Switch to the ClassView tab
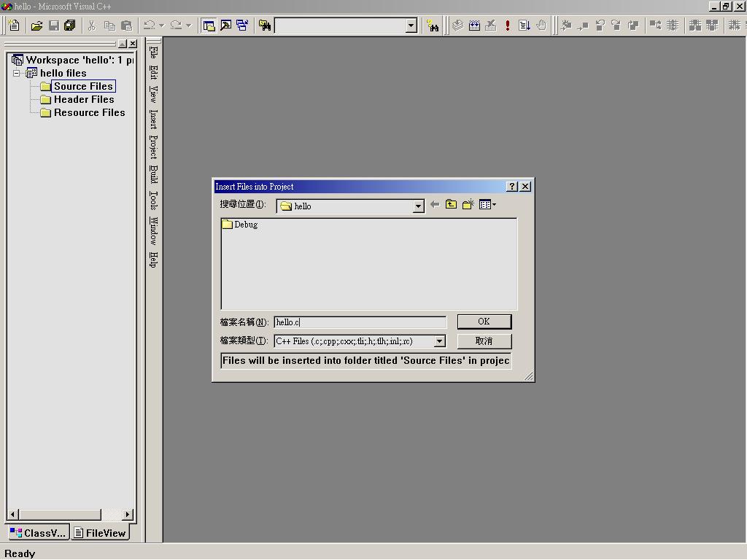 pos(38,533)
